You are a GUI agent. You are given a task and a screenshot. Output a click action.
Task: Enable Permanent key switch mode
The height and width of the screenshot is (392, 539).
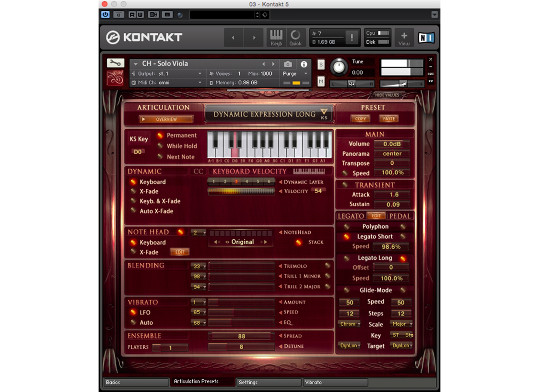pyautogui.click(x=160, y=135)
